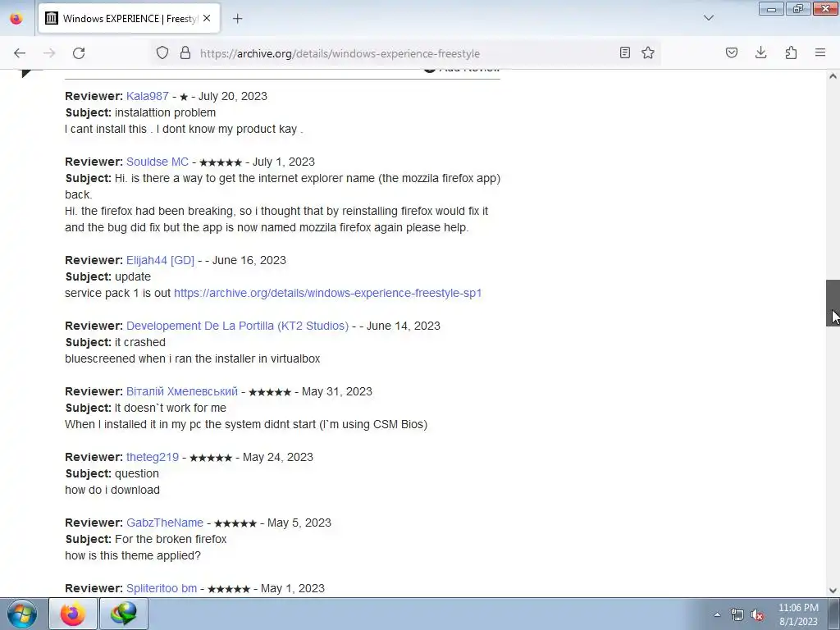Viewport: 840px width, 630px height.
Task: Toggle reader view icon in address bar
Action: point(624,52)
